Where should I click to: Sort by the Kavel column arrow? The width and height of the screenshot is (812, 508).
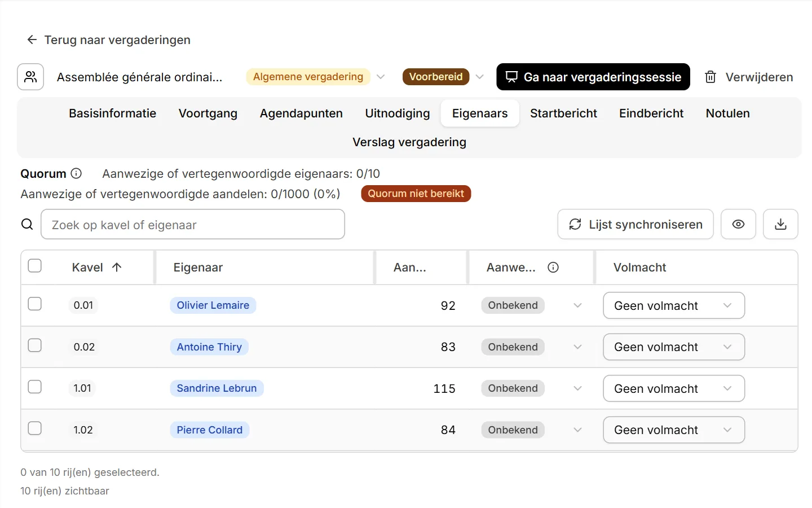(117, 267)
